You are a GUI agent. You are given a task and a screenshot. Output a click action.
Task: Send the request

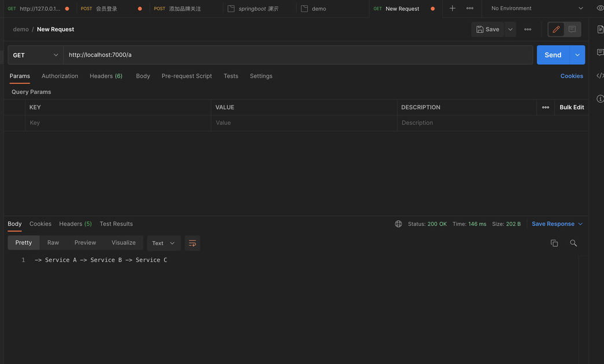click(553, 55)
